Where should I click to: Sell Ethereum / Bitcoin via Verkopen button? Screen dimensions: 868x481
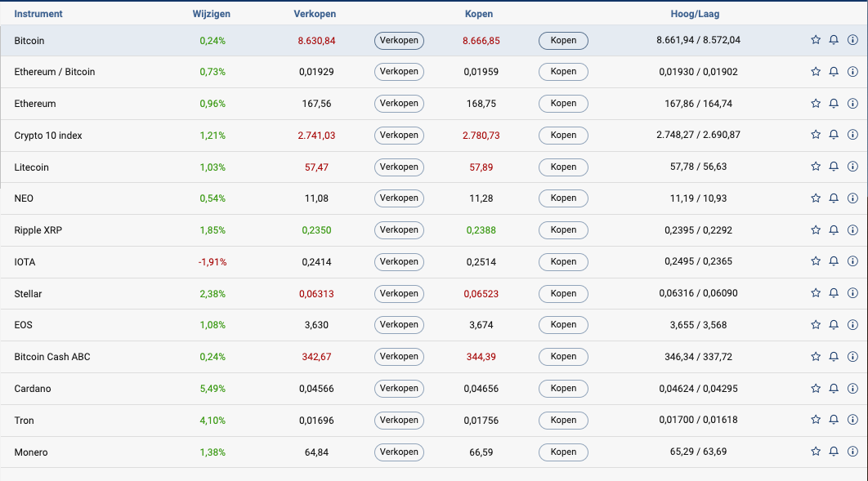pos(399,72)
